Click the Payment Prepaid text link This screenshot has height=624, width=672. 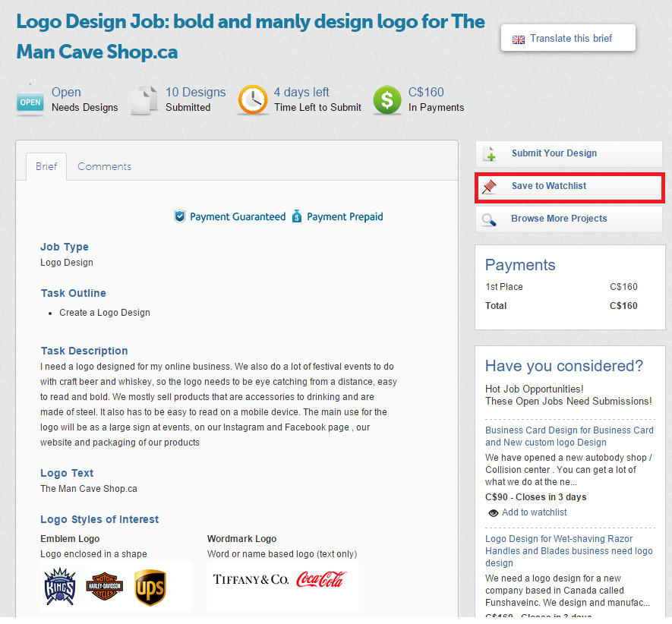pyautogui.click(x=345, y=216)
